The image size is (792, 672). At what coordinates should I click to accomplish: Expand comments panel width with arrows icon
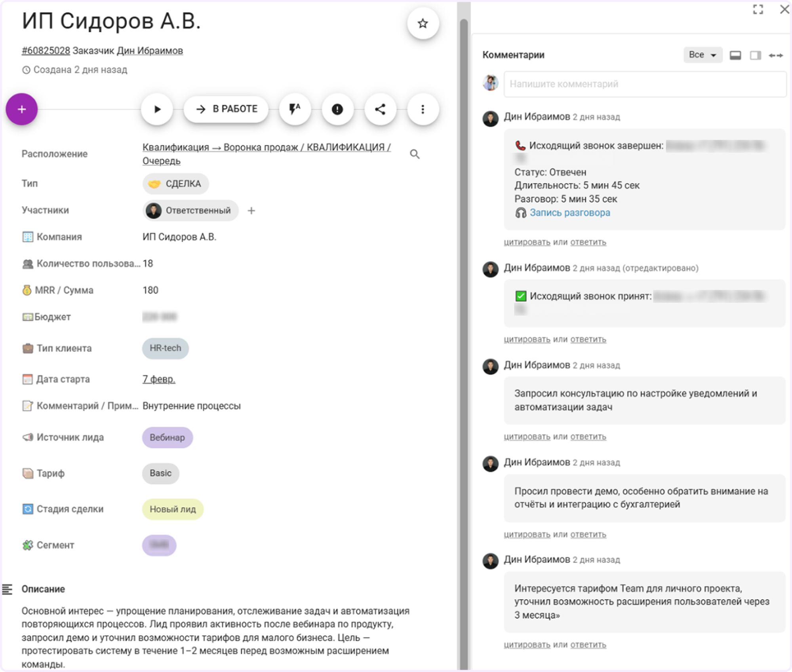point(775,55)
